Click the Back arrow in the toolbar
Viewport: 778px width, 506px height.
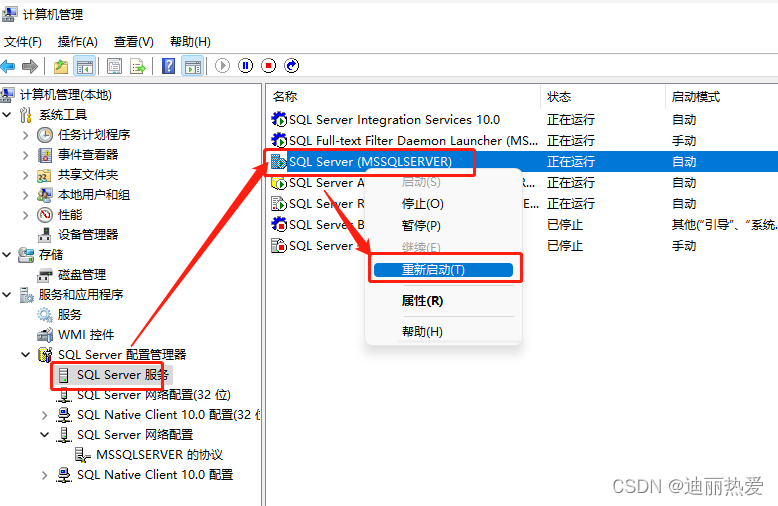pyautogui.click(x=8, y=66)
